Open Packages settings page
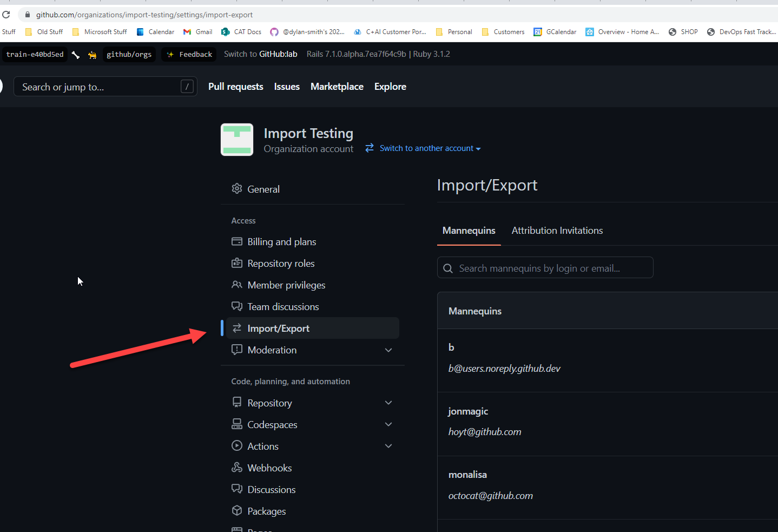This screenshot has width=778, height=532. (x=313, y=511)
